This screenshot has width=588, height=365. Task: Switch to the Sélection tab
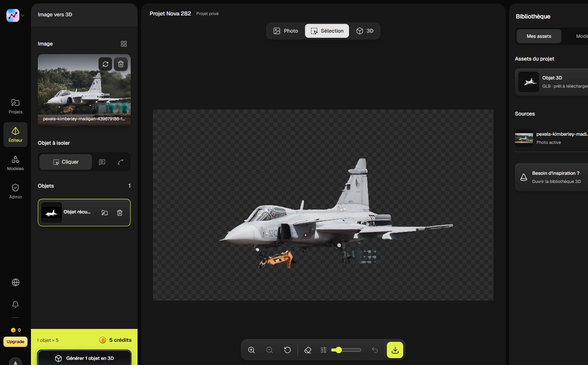pyautogui.click(x=327, y=31)
